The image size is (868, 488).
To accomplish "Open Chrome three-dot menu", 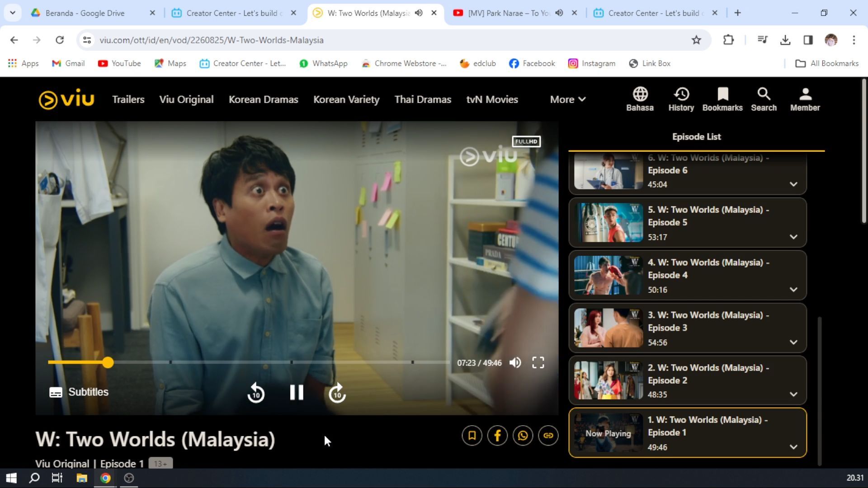I will 854,40.
